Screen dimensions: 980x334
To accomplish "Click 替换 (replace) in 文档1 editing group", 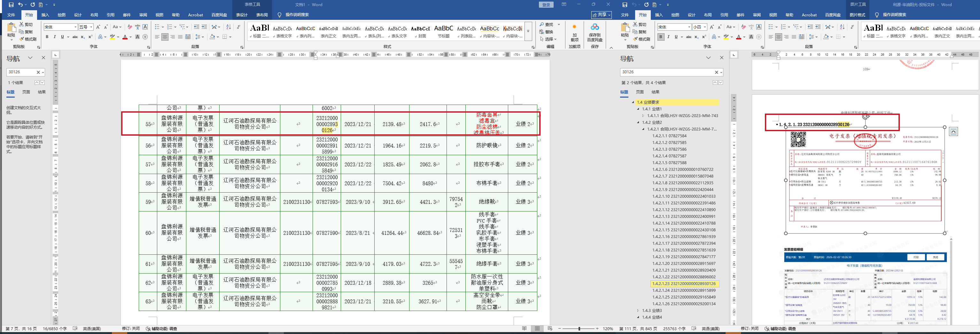I will coord(546,32).
